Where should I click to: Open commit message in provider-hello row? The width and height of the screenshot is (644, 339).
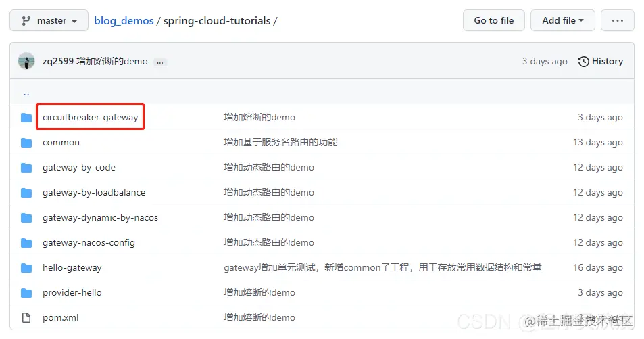tap(259, 292)
